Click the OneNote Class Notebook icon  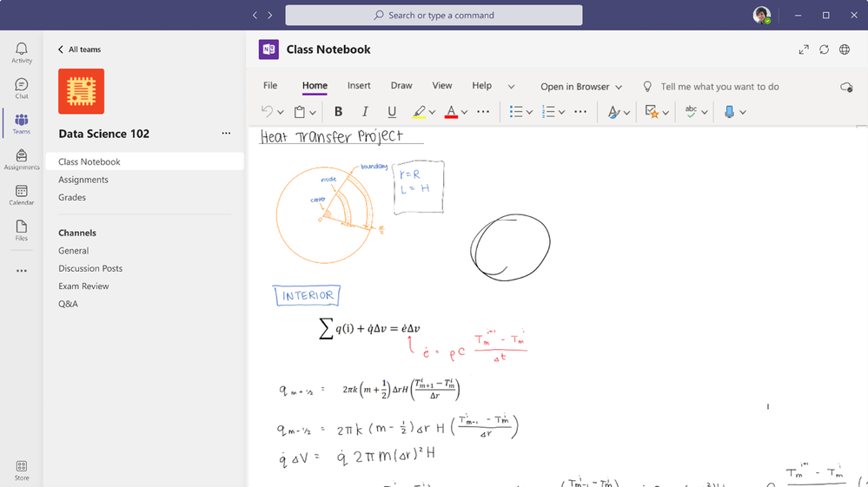click(268, 49)
